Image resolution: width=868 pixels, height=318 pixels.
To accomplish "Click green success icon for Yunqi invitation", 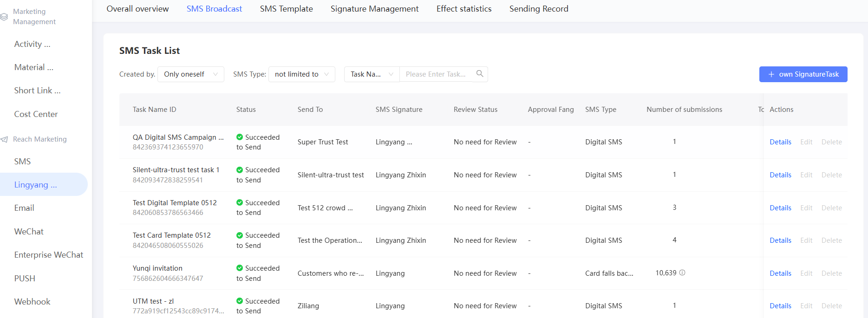I will [240, 268].
